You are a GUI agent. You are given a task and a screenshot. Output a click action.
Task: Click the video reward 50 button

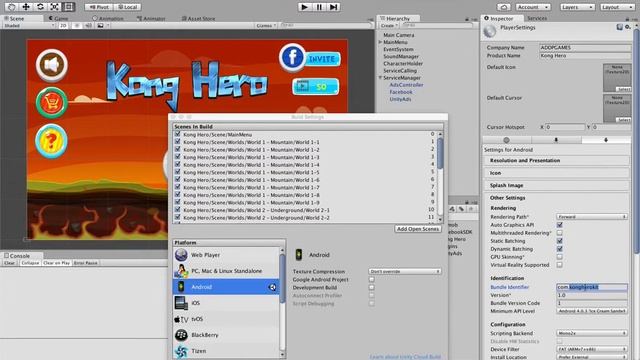click(316, 87)
